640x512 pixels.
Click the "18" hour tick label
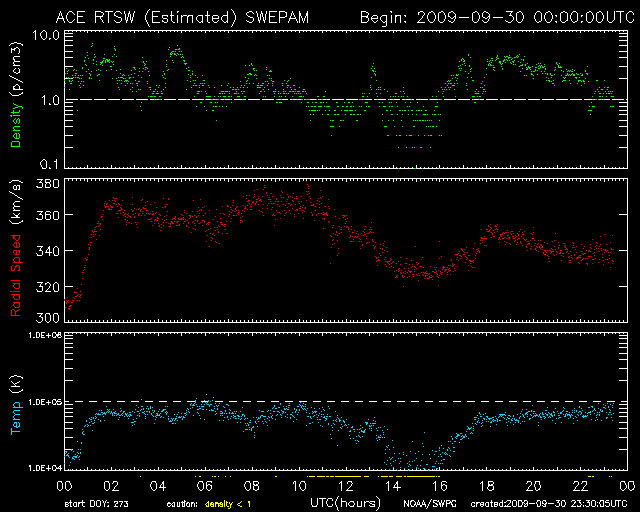(x=487, y=486)
